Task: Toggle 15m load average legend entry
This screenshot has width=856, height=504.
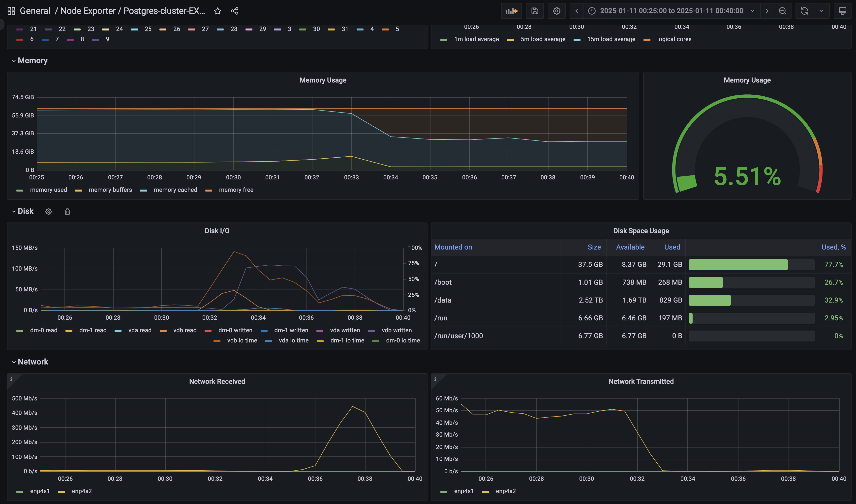Action: (611, 39)
